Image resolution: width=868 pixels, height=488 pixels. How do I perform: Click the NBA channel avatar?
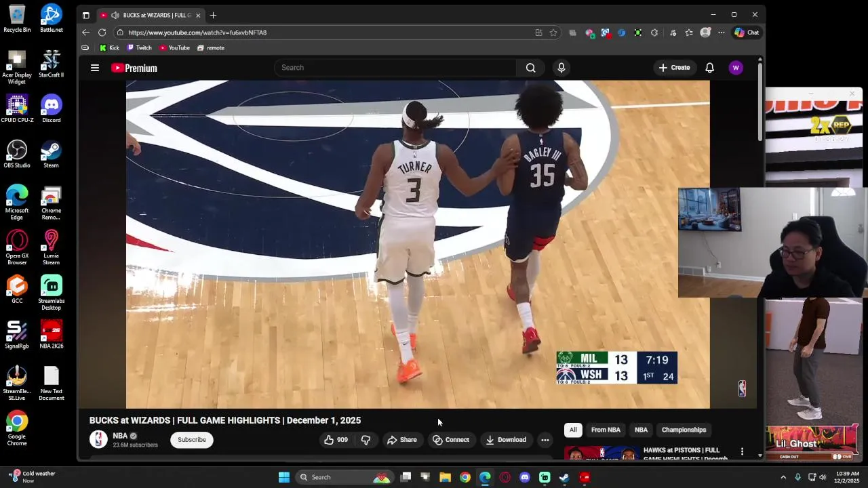(98, 440)
